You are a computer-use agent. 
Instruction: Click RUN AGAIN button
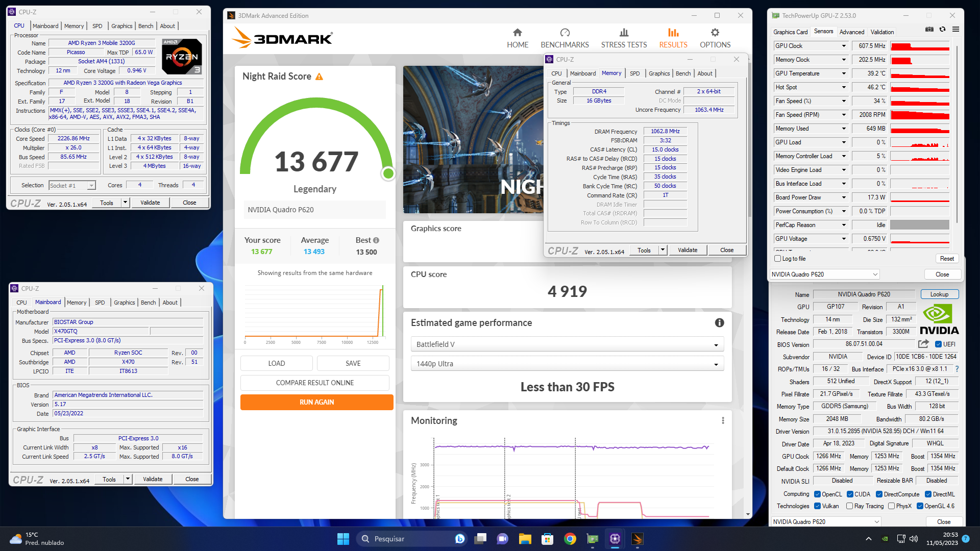tap(316, 402)
